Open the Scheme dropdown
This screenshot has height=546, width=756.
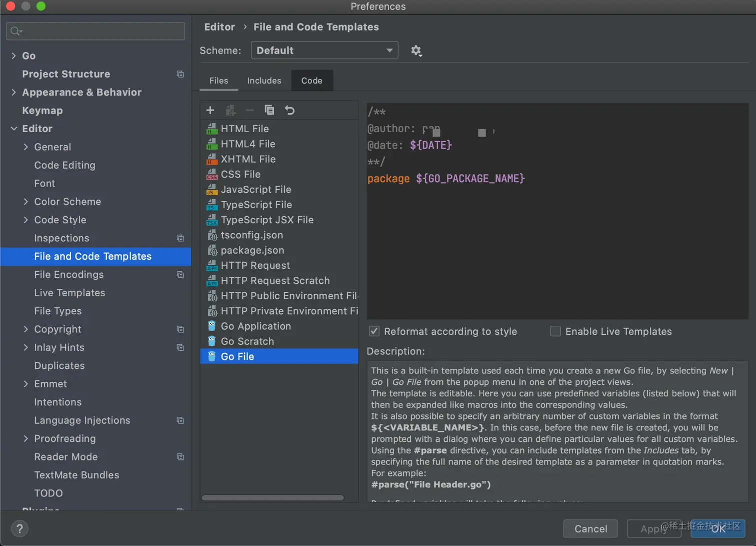pos(324,51)
